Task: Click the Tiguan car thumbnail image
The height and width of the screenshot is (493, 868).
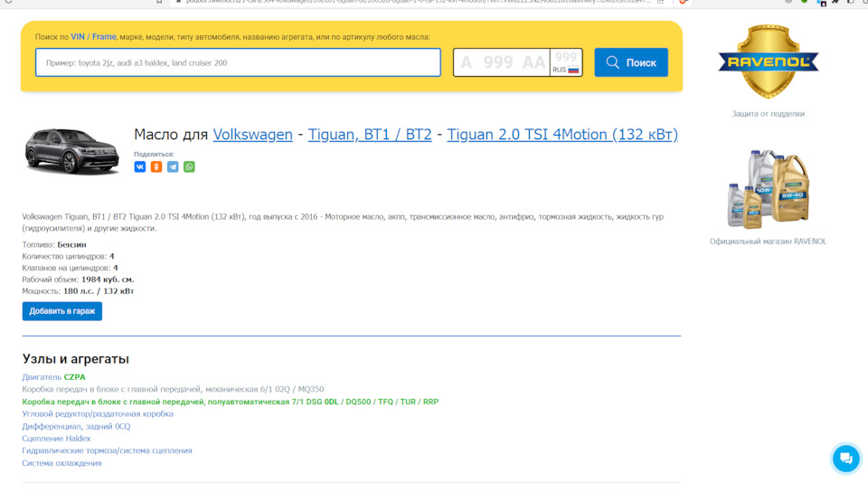Action: point(72,151)
